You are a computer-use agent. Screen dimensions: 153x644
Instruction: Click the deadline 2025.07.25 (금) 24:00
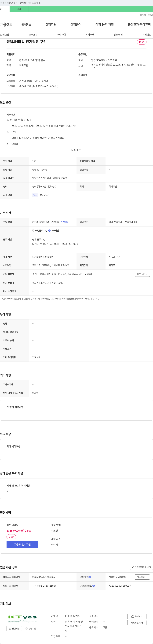[19, 531]
